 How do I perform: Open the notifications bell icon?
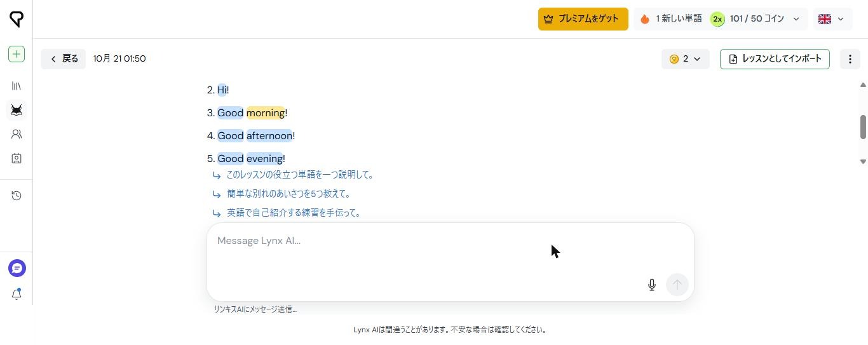click(x=17, y=294)
